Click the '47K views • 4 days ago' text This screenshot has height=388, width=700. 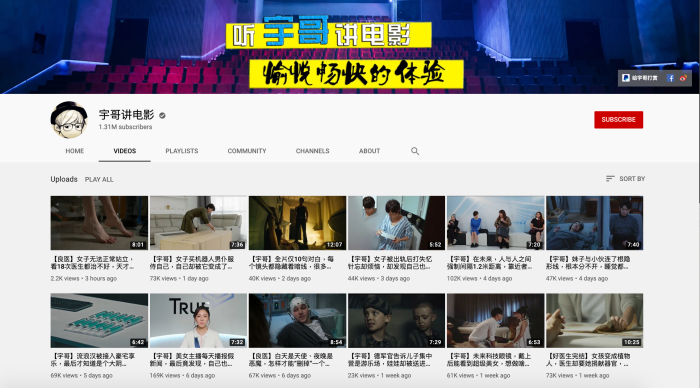[x=577, y=278]
